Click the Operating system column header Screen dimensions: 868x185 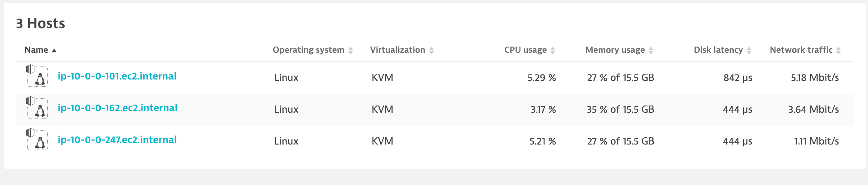308,50
